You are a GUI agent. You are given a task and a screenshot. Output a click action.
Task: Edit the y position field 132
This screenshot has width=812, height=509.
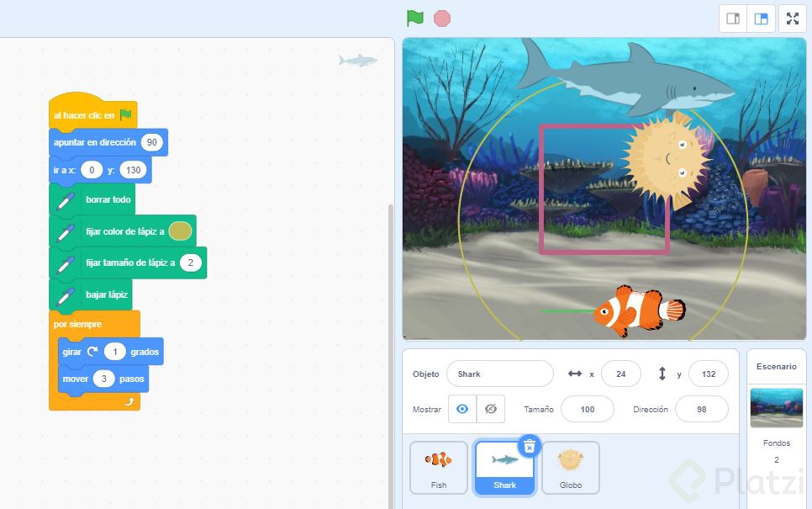pyautogui.click(x=709, y=374)
